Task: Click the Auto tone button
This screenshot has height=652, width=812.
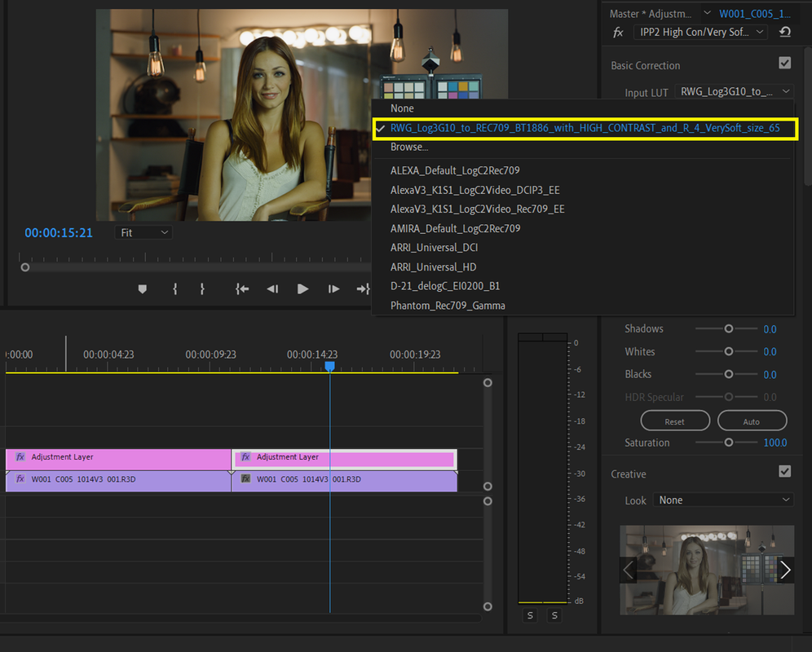Action: (752, 421)
